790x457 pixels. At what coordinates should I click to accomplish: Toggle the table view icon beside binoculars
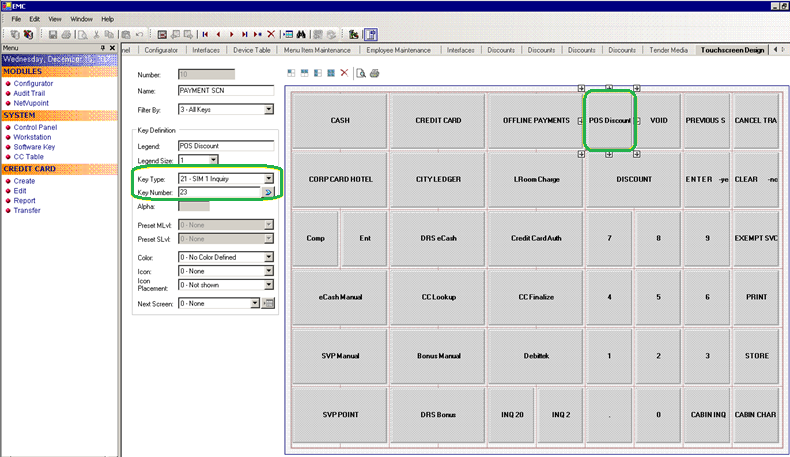(x=288, y=34)
